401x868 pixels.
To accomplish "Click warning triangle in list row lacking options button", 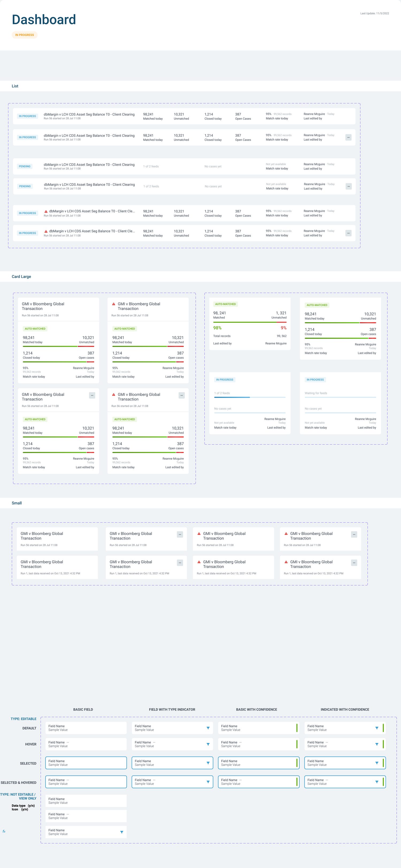I will [x=46, y=212].
